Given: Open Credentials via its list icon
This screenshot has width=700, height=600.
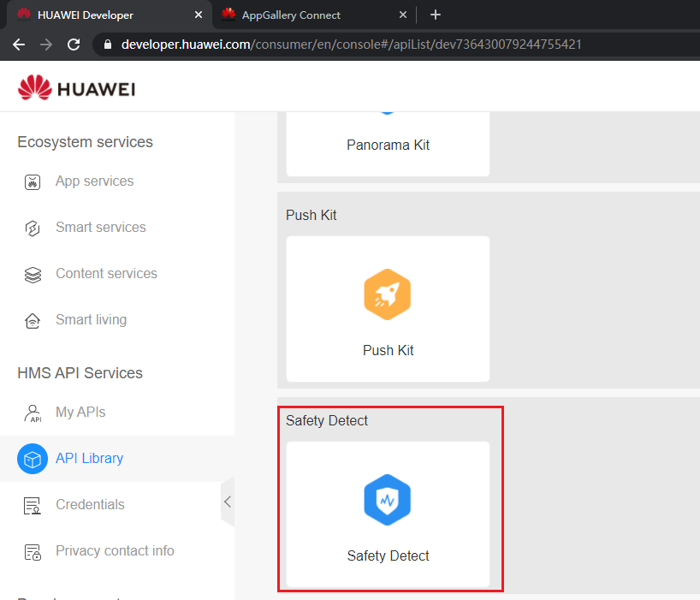Looking at the screenshot, I should pyautogui.click(x=33, y=505).
